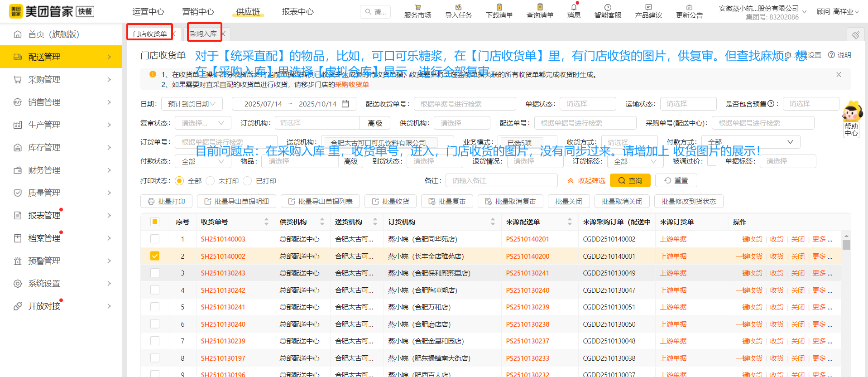Click the 销售管理 icon in sidebar
Screen dimensions: 868x377
(18, 102)
